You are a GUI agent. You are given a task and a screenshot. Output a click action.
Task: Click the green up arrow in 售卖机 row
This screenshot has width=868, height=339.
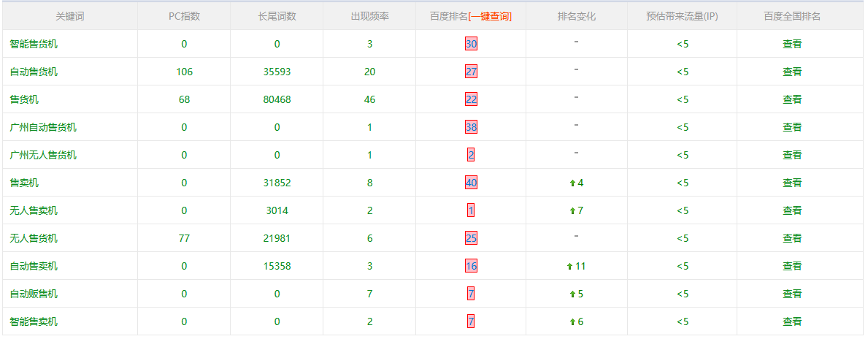pos(572,183)
